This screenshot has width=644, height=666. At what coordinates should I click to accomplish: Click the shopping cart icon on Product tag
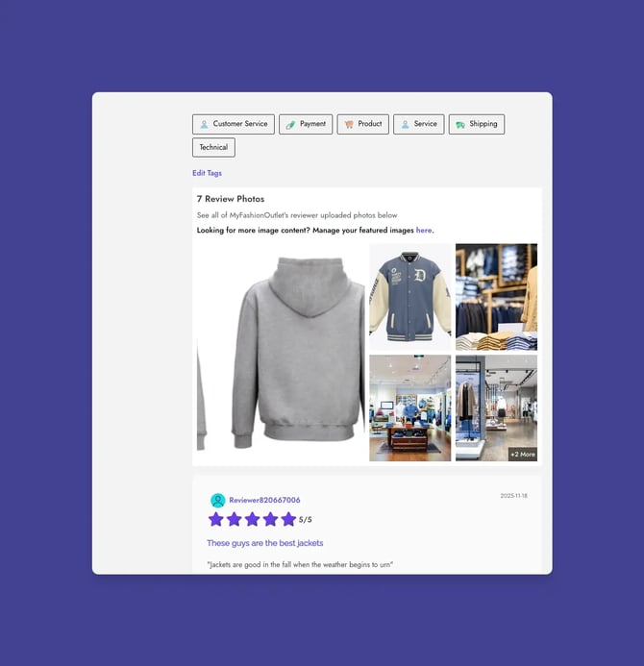(x=349, y=124)
